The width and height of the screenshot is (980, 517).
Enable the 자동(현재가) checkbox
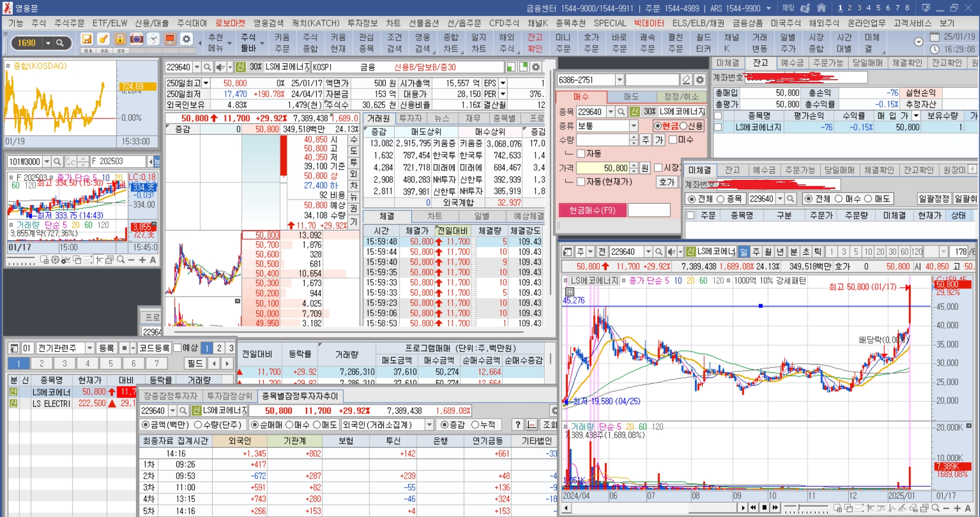pyautogui.click(x=580, y=181)
